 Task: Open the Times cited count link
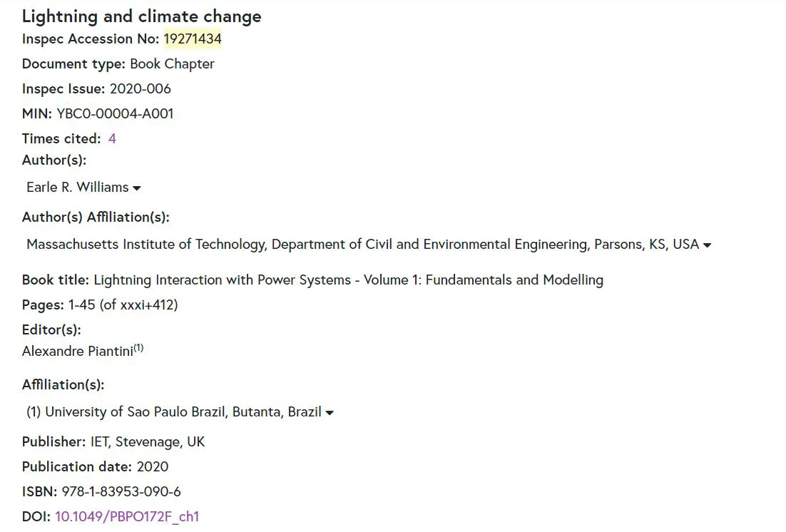point(112,138)
